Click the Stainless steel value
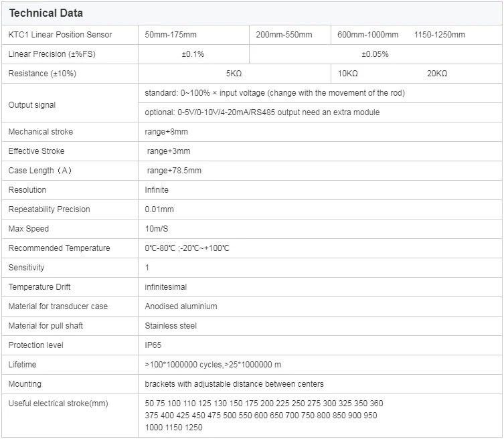This screenshot has width=504, height=439. [x=171, y=326]
